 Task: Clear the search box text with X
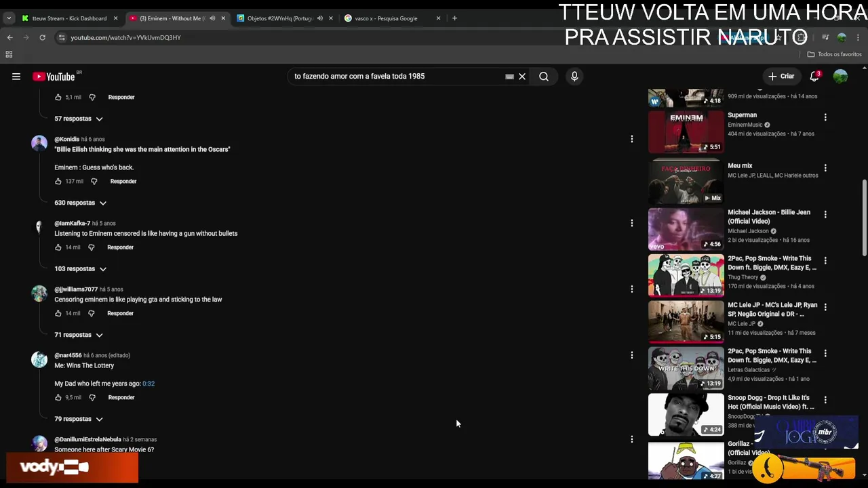pyautogui.click(x=522, y=77)
